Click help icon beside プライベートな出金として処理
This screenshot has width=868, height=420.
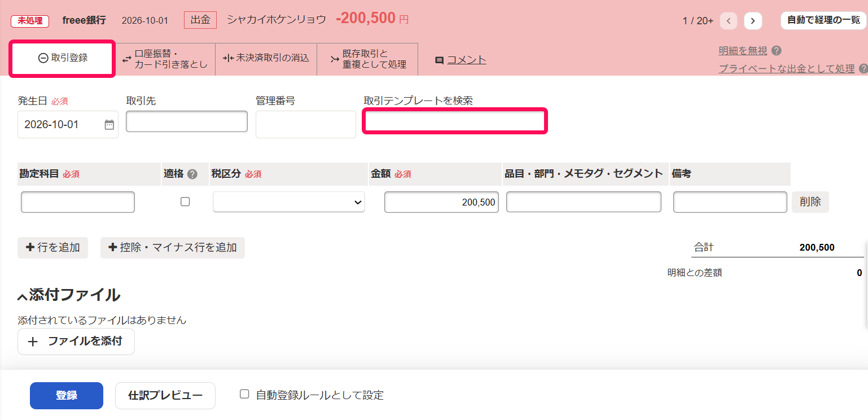tap(863, 69)
